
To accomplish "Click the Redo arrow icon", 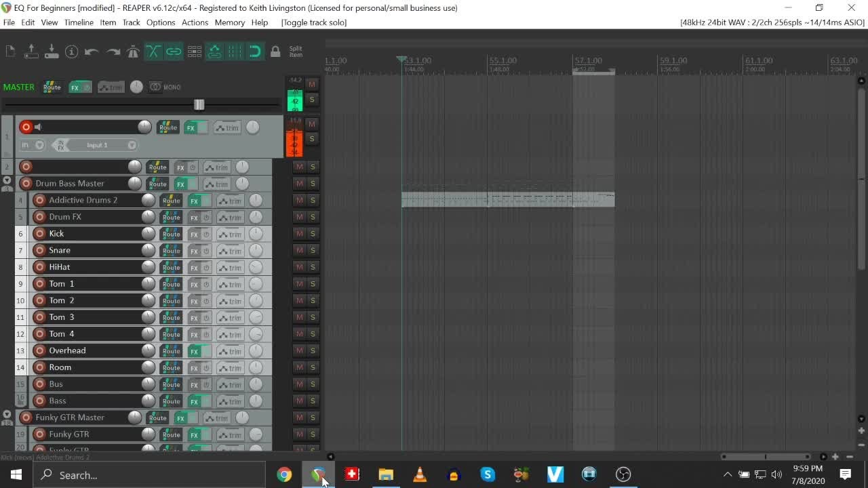I will click(113, 52).
